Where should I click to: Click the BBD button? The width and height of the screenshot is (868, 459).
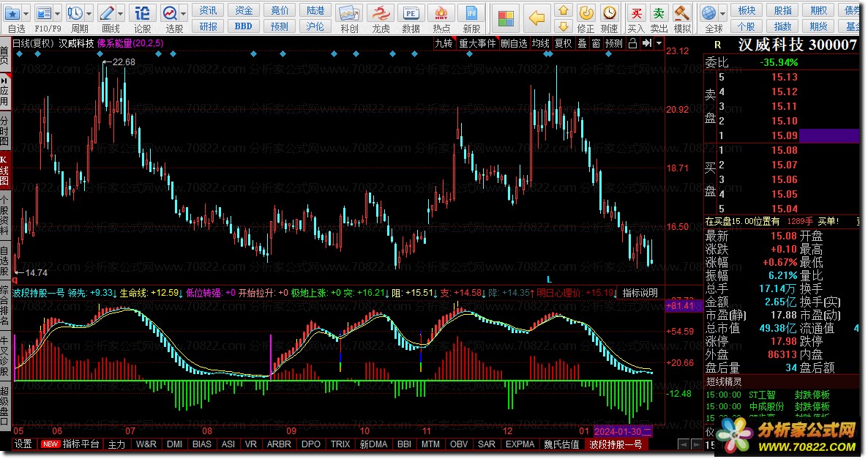(x=244, y=26)
